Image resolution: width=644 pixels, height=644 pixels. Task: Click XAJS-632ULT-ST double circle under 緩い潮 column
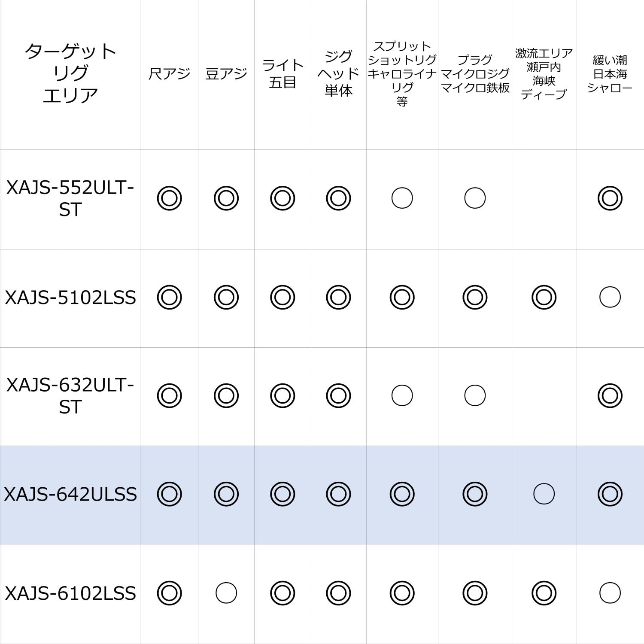610,395
